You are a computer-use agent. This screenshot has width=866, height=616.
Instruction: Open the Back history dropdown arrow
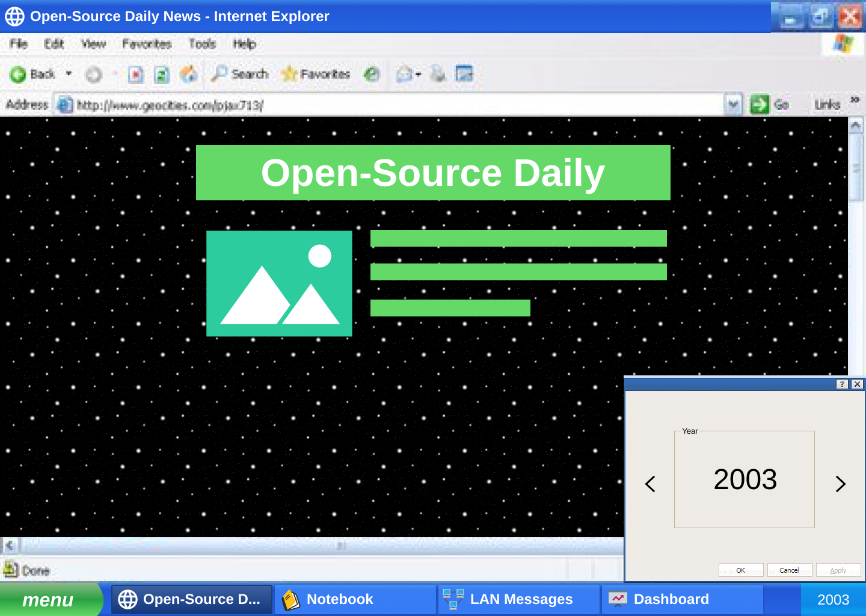coord(69,74)
